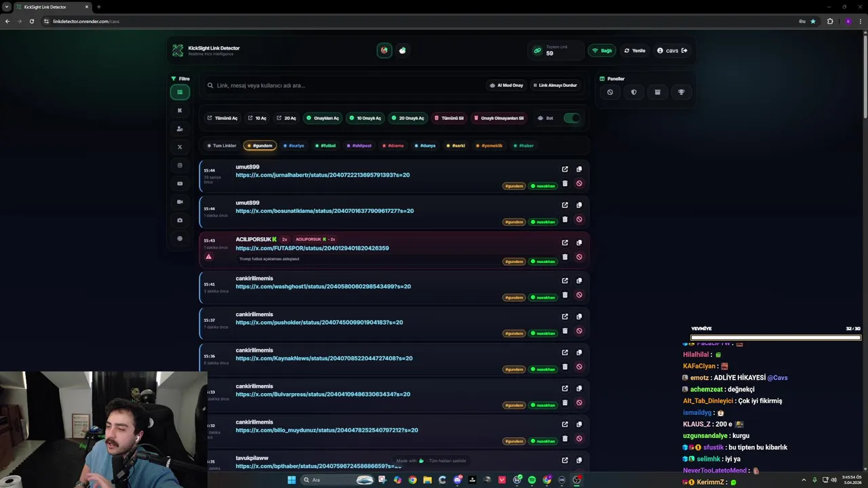Open the archive panel under Paneller

coord(657,92)
